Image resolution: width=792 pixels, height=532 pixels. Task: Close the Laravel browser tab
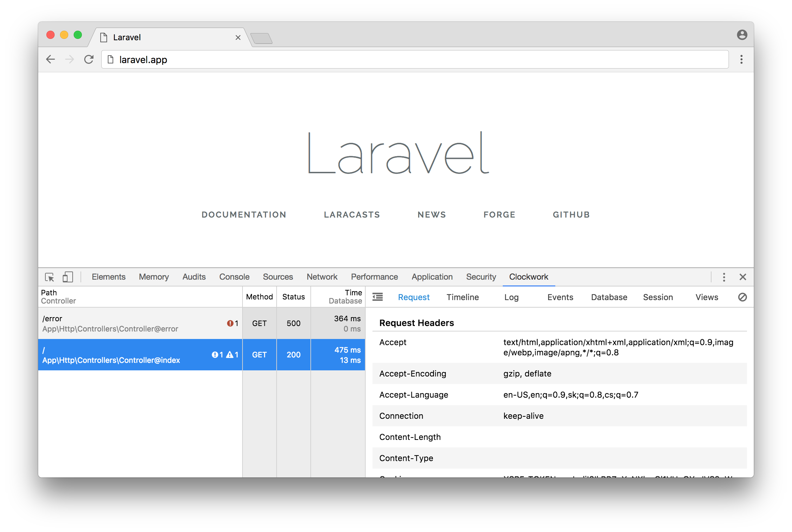238,38
